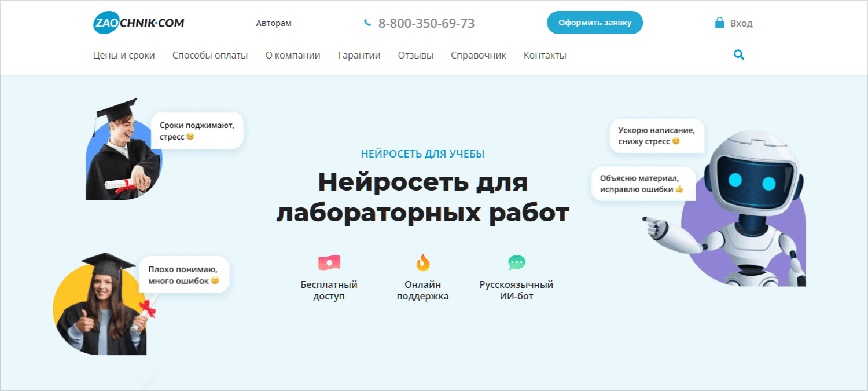Open the site search magnifier icon
This screenshot has height=391, width=868.
(x=738, y=55)
